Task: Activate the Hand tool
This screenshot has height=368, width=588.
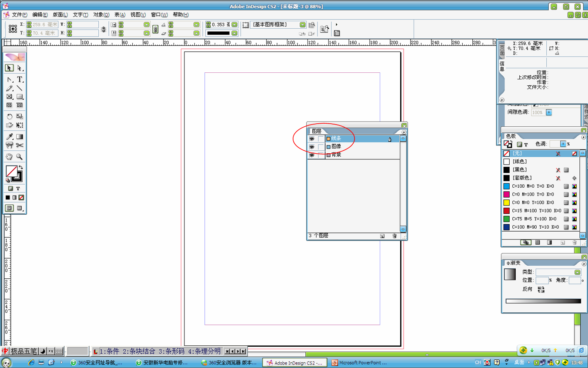Action: pyautogui.click(x=9, y=157)
